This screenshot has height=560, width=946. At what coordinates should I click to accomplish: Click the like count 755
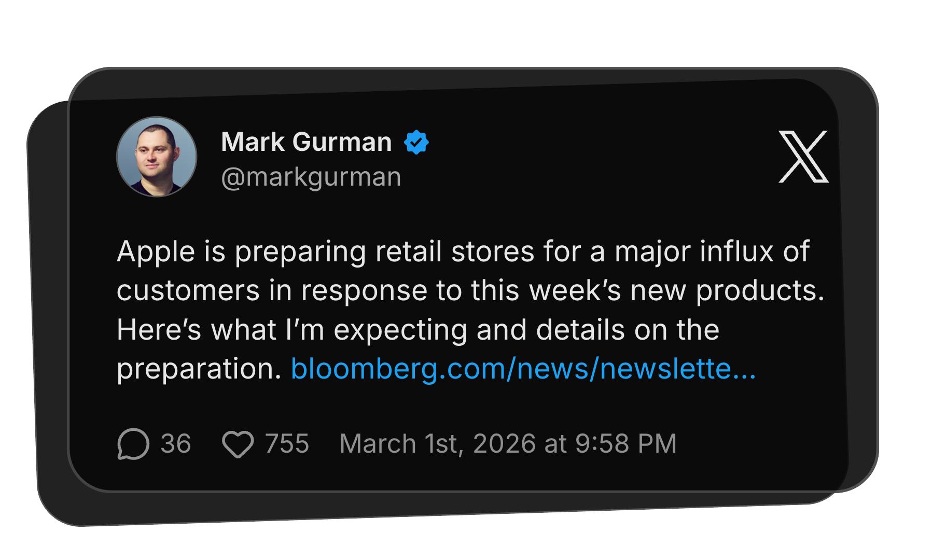pyautogui.click(x=287, y=444)
